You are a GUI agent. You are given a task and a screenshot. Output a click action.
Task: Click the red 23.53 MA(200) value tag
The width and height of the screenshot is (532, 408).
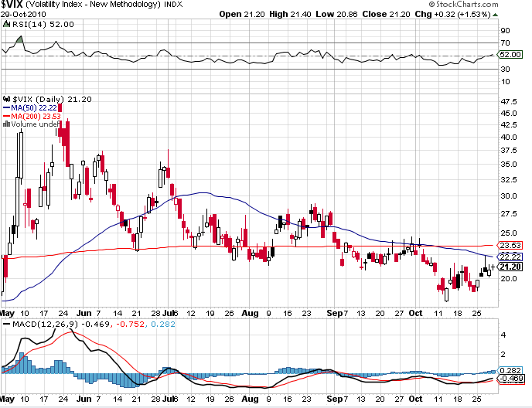point(508,246)
